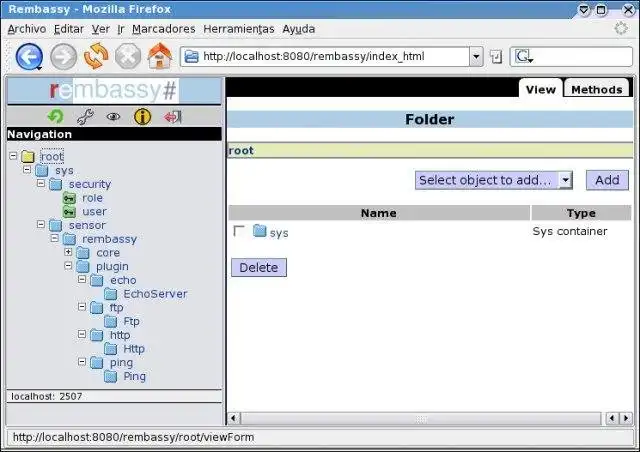Screen dimensions: 640x452
Task: Open the yellow info icon
Action: pos(142,117)
